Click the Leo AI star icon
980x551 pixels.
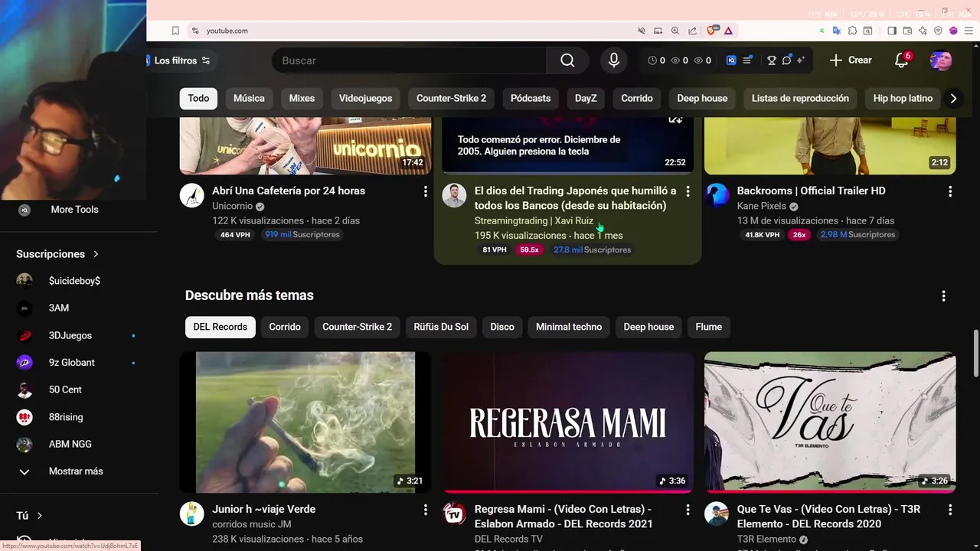coord(923,31)
